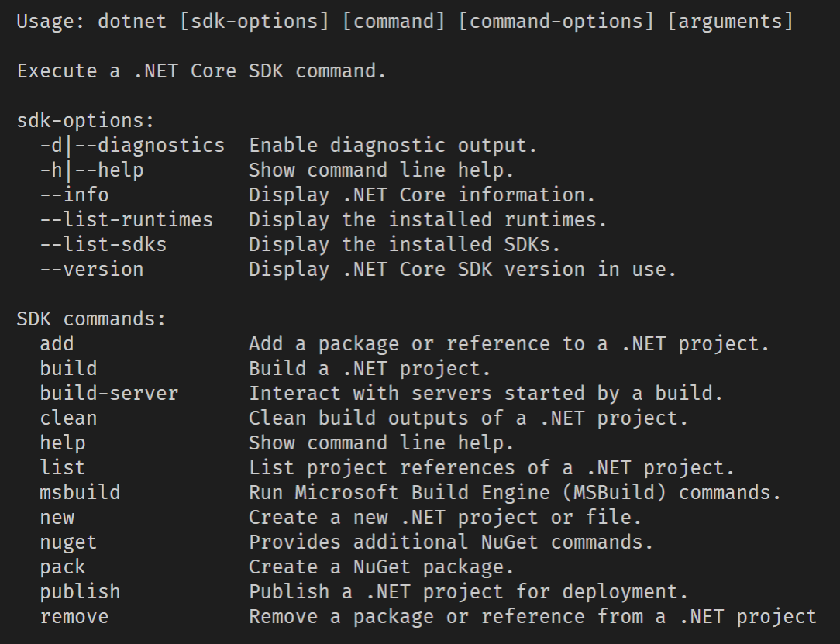Image resolution: width=840 pixels, height=644 pixels.
Task: Click the --info option text
Action: pos(74,195)
